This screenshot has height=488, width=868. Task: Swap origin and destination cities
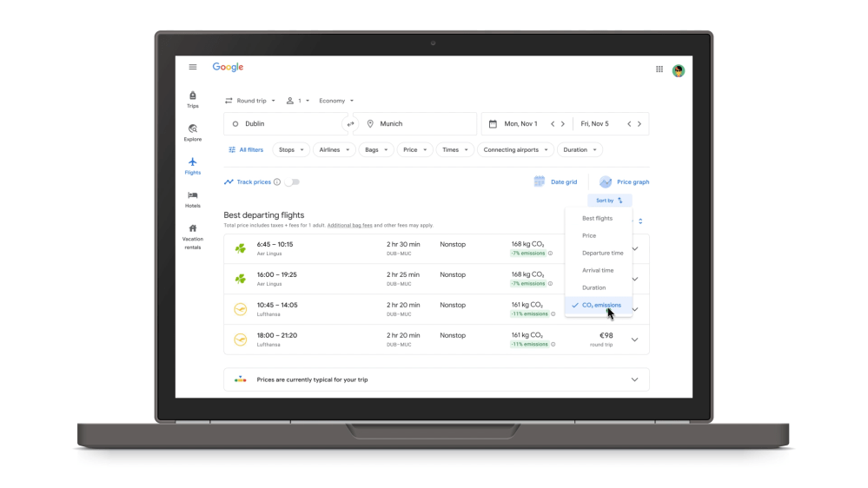351,124
